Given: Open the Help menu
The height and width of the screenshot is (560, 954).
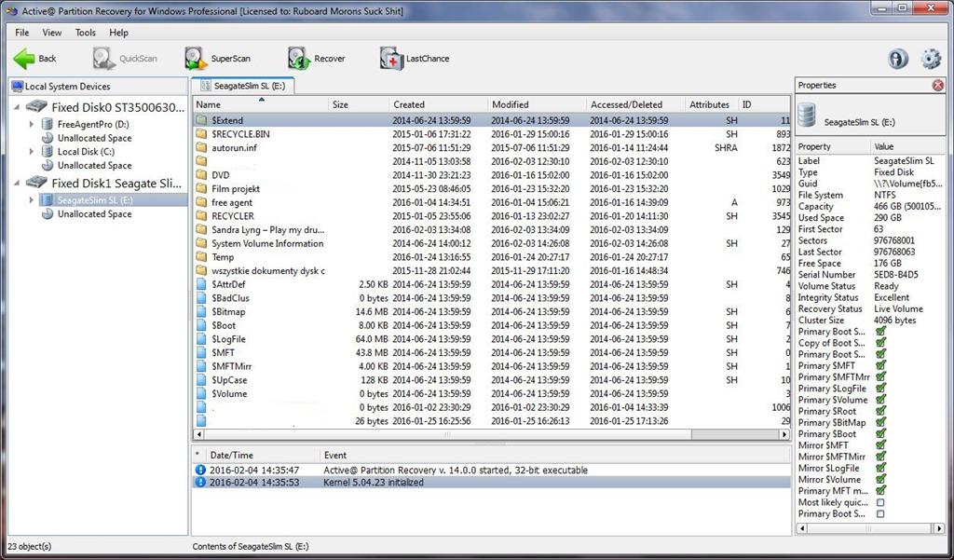Looking at the screenshot, I should pyautogui.click(x=118, y=33).
